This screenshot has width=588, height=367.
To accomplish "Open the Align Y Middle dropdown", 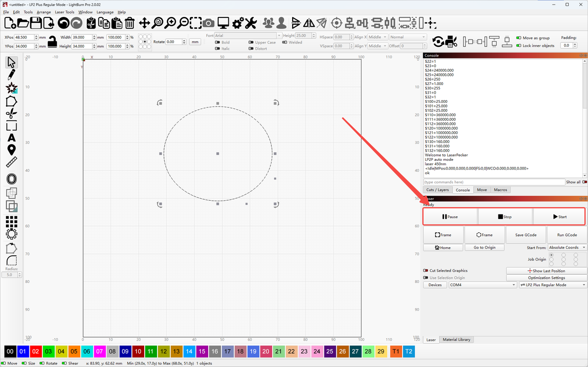I will (378, 46).
